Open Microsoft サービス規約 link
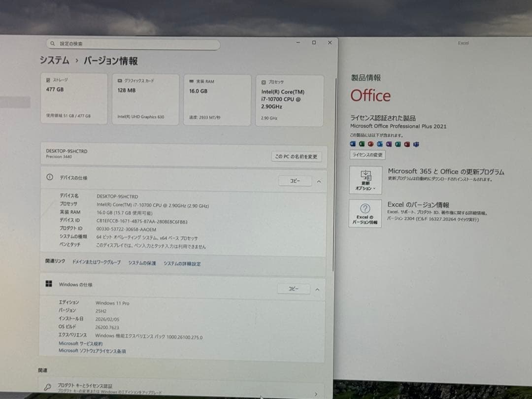The image size is (532, 399). pyautogui.click(x=80, y=343)
